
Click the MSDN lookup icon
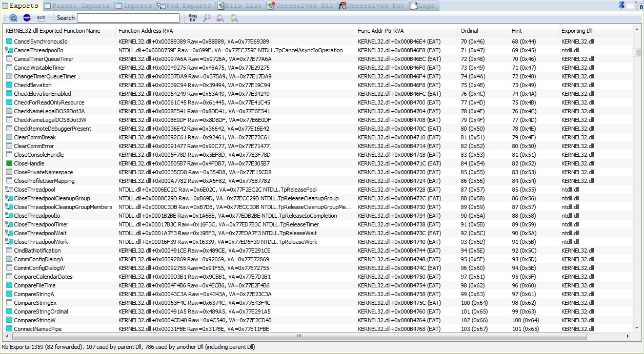pyautogui.click(x=27, y=18)
